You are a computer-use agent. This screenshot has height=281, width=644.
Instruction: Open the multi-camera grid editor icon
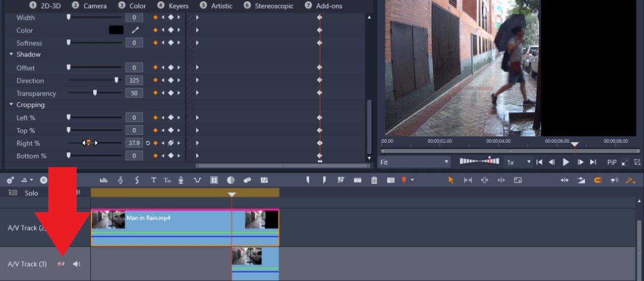pos(214,180)
